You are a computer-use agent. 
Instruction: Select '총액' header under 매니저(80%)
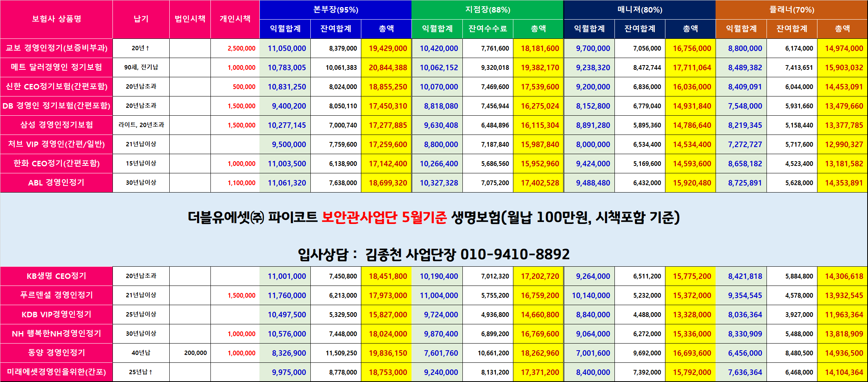690,29
